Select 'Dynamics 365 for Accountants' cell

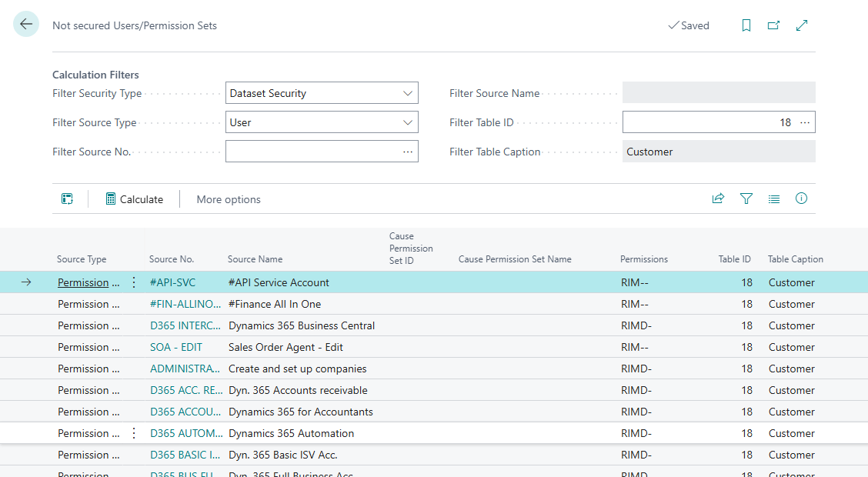coord(301,412)
